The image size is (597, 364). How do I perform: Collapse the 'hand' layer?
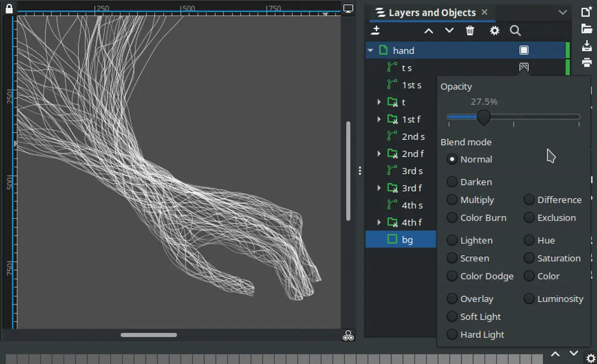(x=370, y=50)
